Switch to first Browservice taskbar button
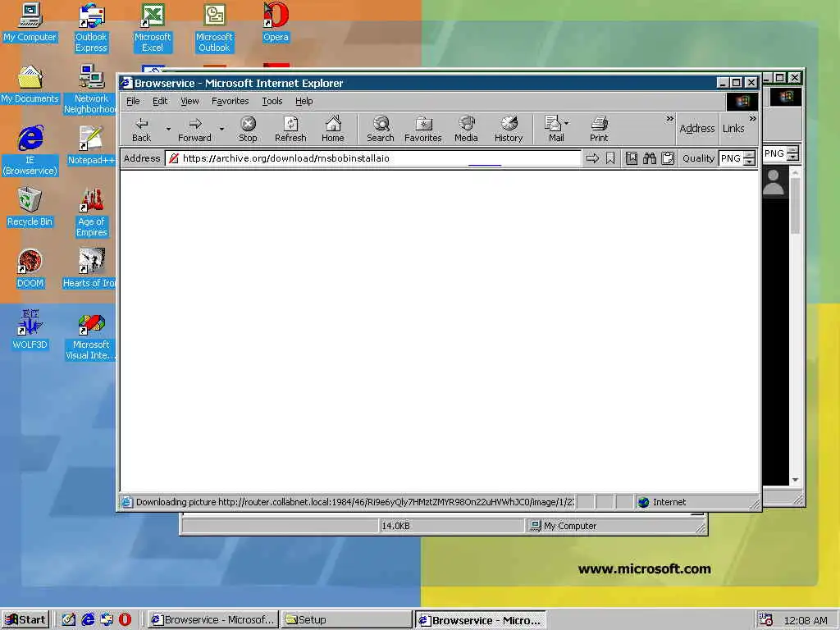 coord(213,620)
